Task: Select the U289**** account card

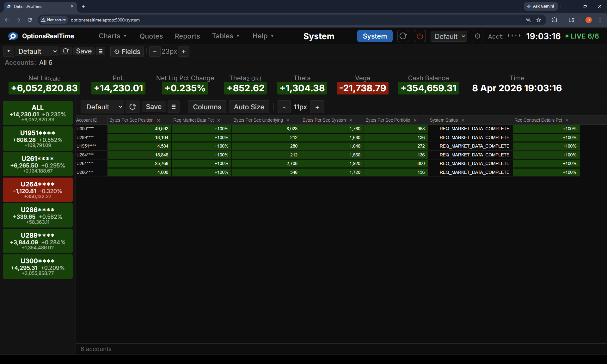Action: [x=38, y=241]
